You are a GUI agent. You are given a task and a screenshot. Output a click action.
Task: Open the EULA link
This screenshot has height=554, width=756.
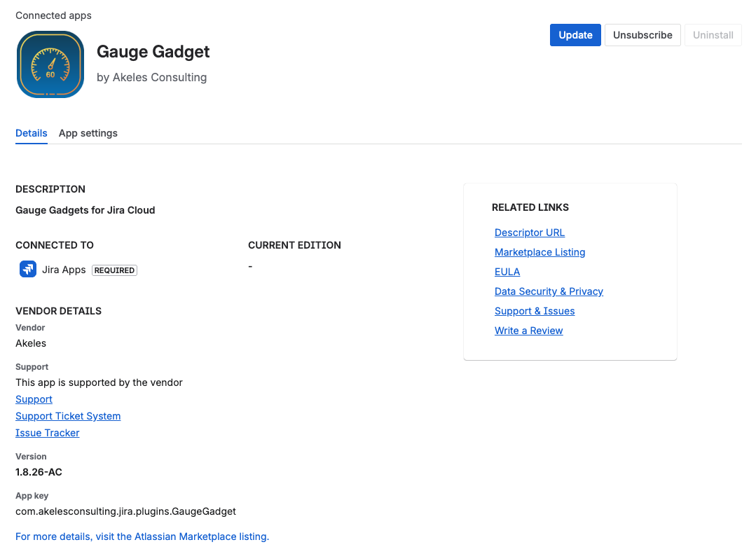click(507, 272)
